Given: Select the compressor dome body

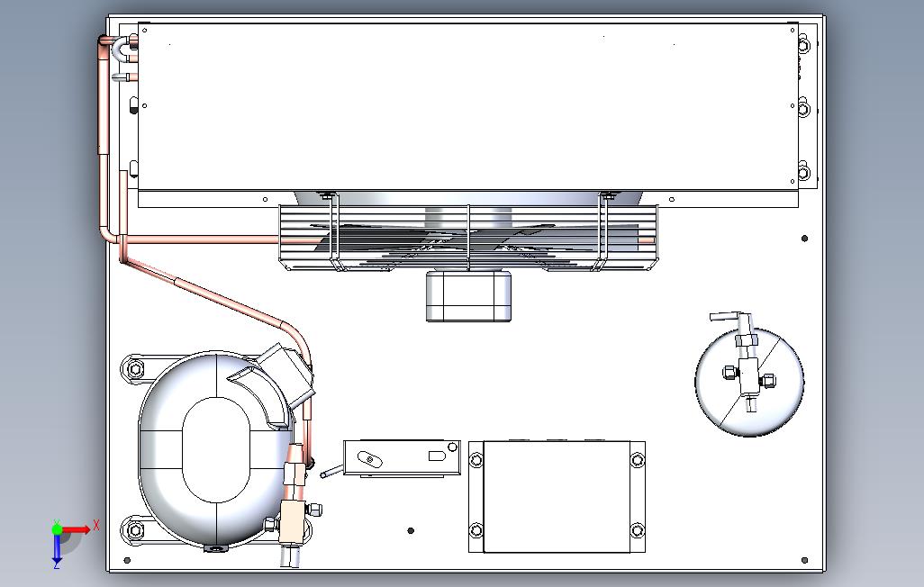Looking at the screenshot, I should [215, 451].
